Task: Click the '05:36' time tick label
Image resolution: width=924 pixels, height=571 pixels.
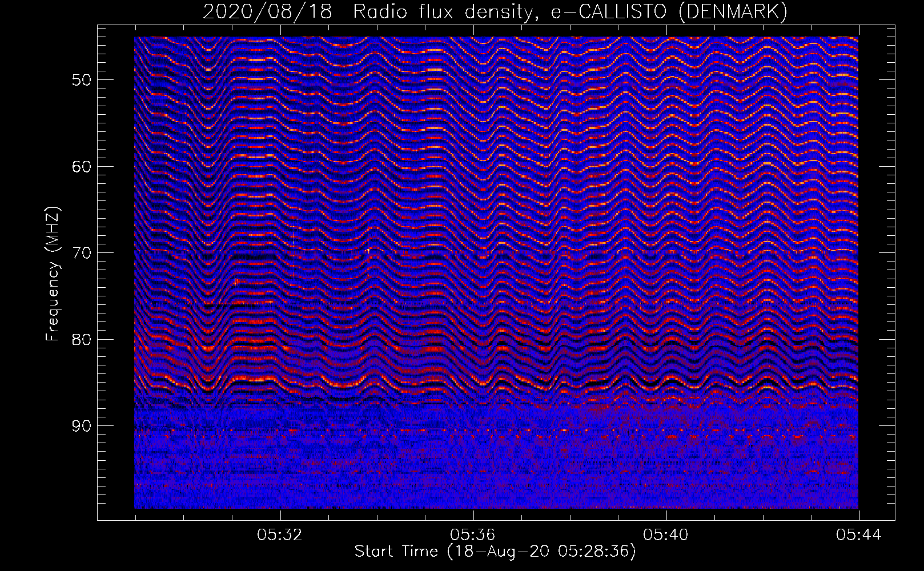Action: [x=473, y=535]
